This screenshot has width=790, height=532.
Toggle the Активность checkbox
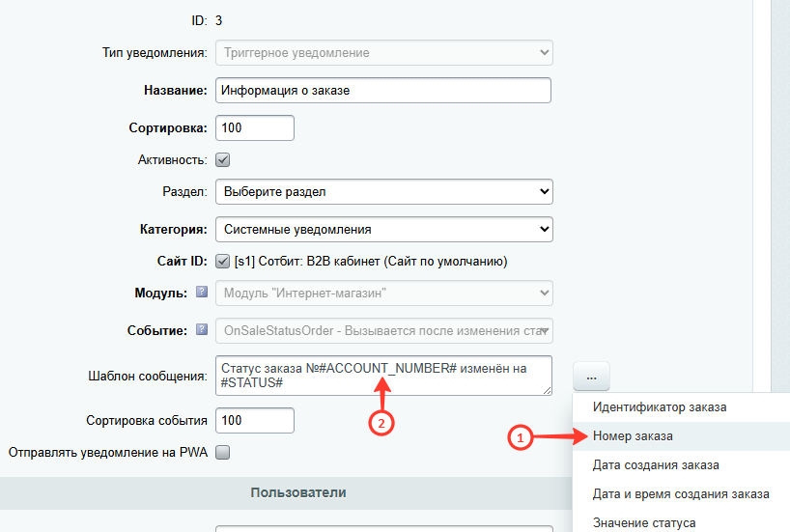click(223, 159)
